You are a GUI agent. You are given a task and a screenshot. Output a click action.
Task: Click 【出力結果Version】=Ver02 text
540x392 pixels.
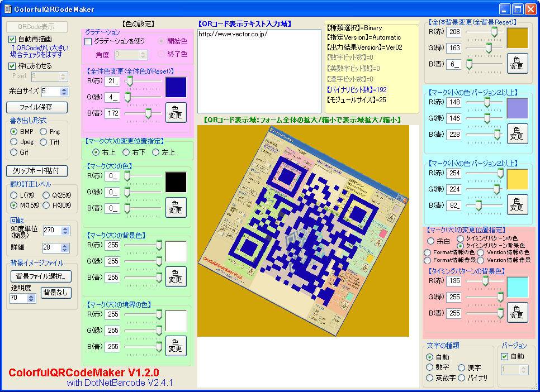(364, 47)
